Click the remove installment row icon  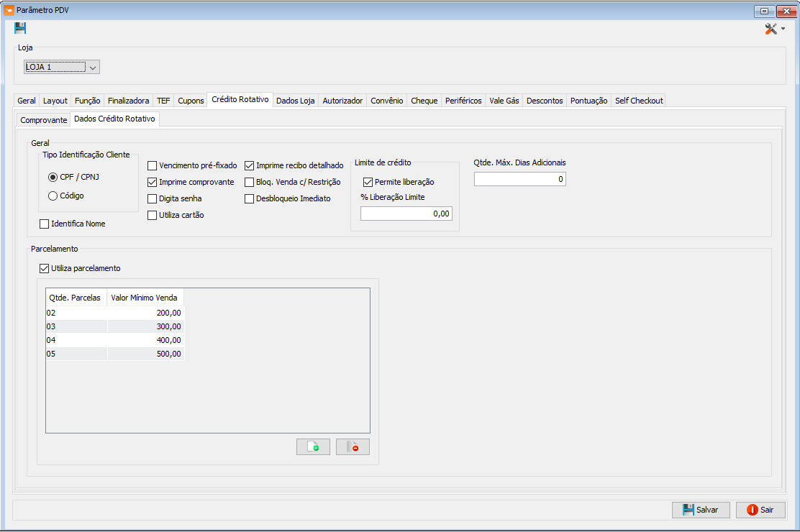(x=353, y=447)
